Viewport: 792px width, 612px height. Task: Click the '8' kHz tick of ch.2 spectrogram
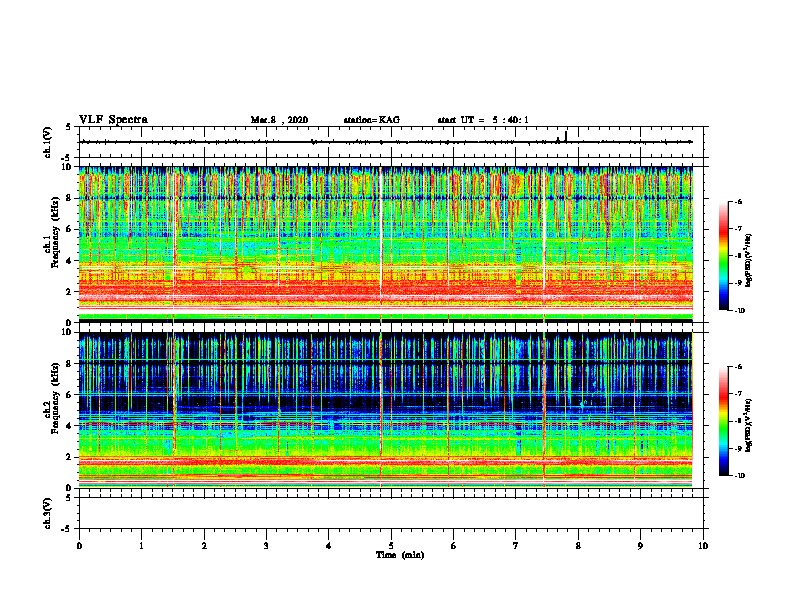[71, 364]
